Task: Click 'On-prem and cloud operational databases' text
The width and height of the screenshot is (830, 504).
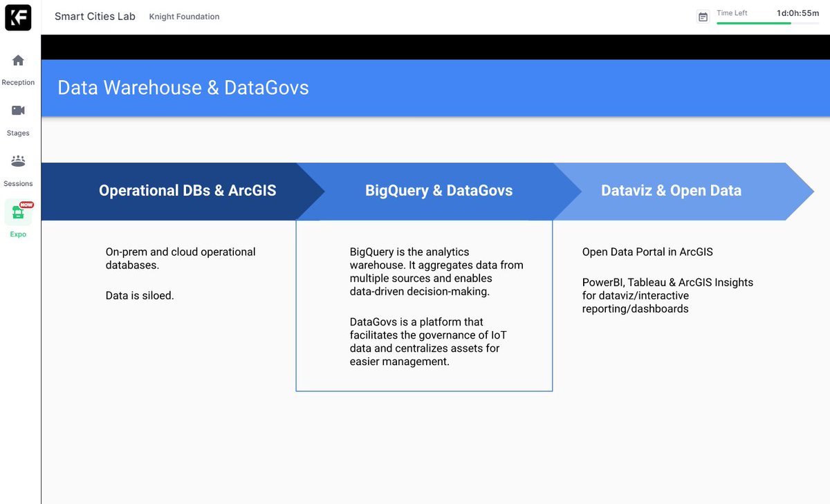Action: click(x=181, y=259)
